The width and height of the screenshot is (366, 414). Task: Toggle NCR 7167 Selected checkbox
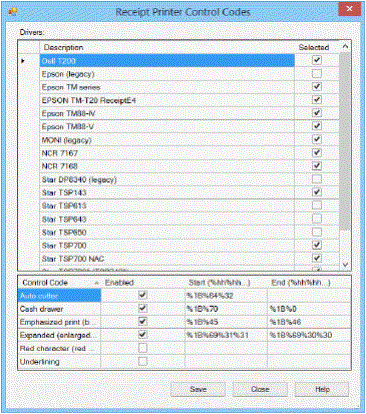point(317,153)
